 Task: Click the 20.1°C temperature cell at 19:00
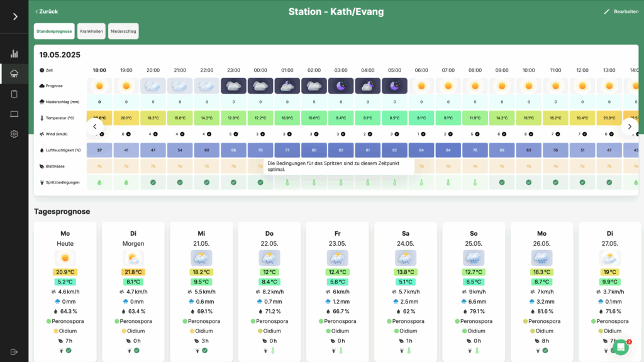(x=126, y=118)
